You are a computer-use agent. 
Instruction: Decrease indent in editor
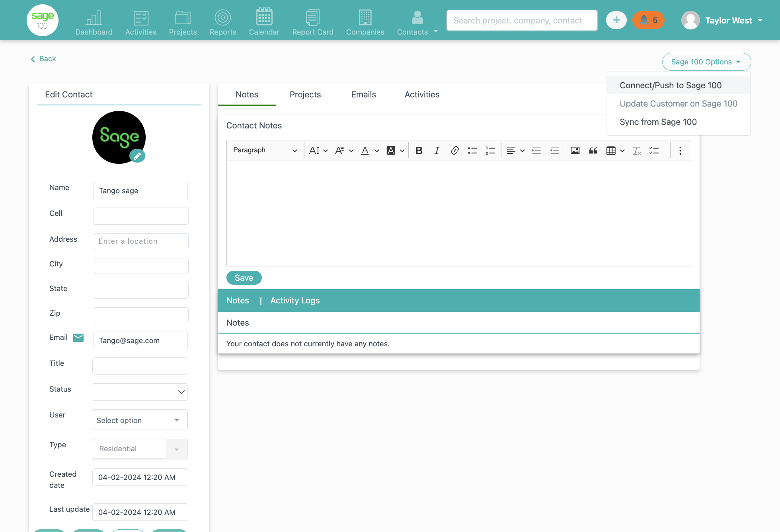[554, 150]
